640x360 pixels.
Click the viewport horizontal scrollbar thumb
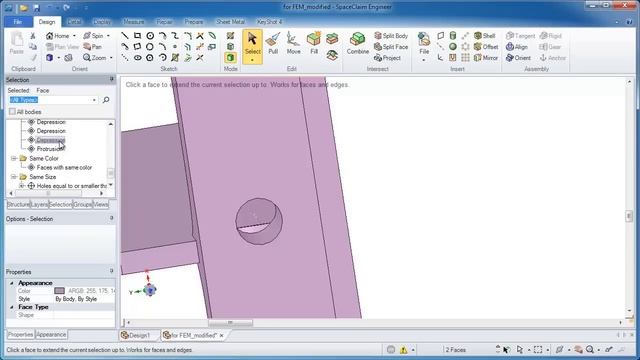click(x=230, y=322)
